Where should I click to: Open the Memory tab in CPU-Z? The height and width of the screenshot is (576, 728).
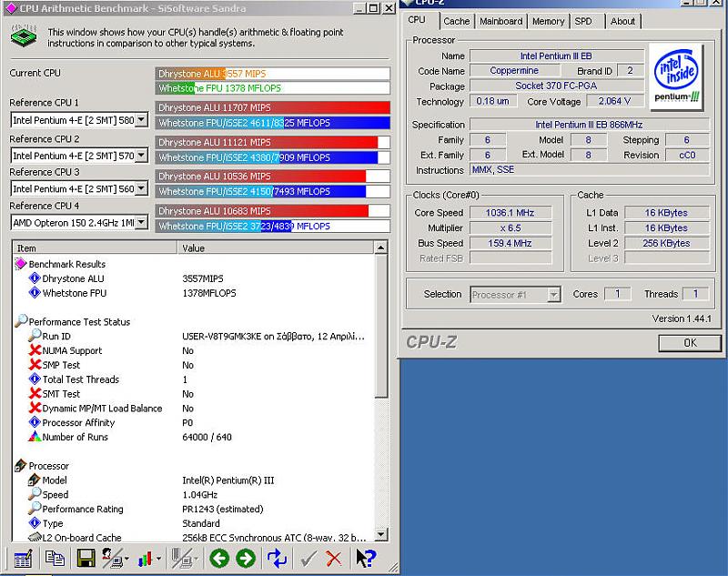[x=549, y=21]
